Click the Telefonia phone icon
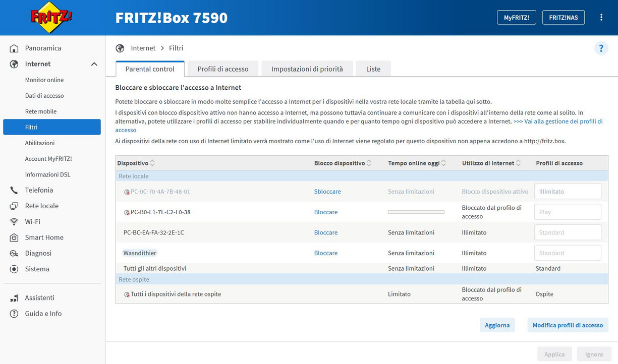 (x=14, y=190)
